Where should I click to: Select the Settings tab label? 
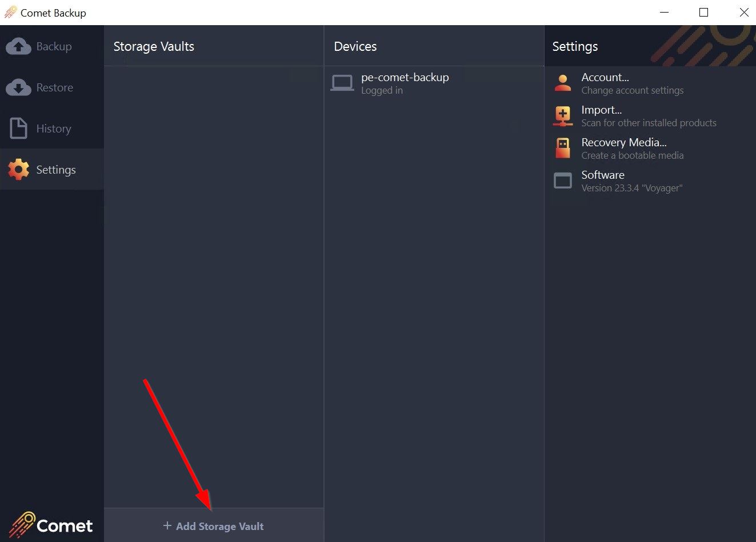point(56,170)
